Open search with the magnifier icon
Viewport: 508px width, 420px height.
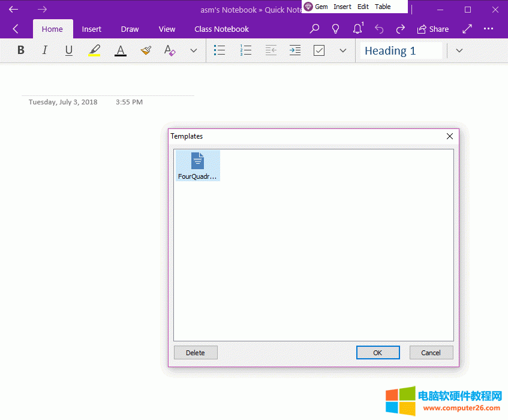(314, 28)
